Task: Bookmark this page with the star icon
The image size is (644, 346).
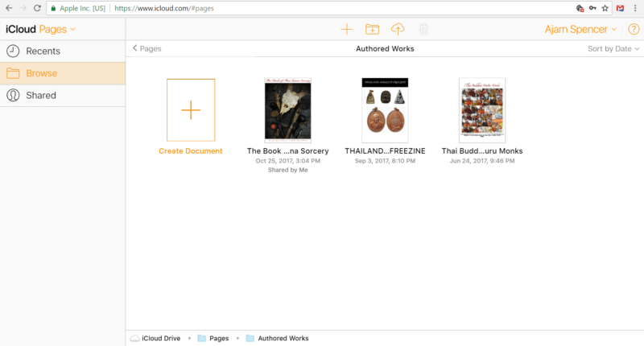Action: click(x=605, y=8)
